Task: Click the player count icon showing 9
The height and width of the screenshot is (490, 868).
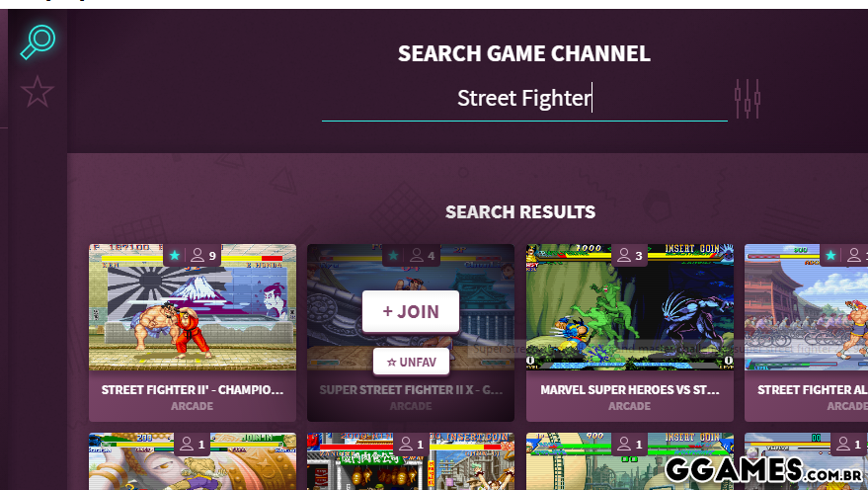Action: tap(197, 255)
